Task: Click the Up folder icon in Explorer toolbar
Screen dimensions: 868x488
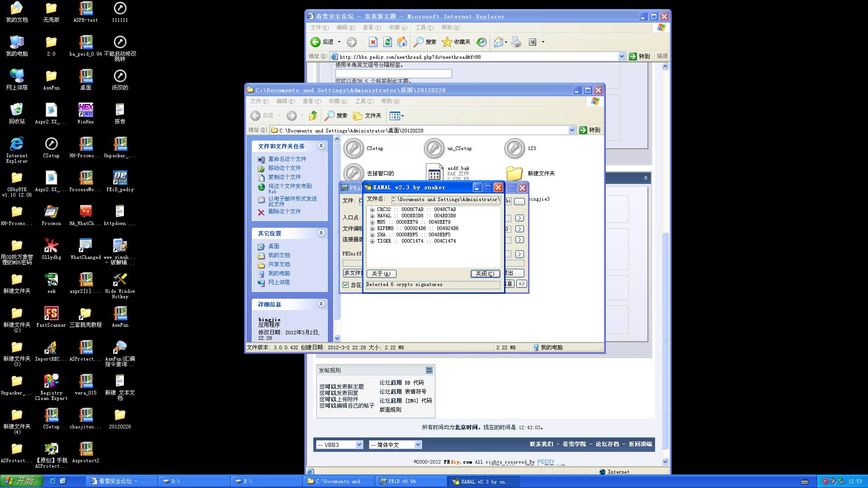Action: coord(313,116)
